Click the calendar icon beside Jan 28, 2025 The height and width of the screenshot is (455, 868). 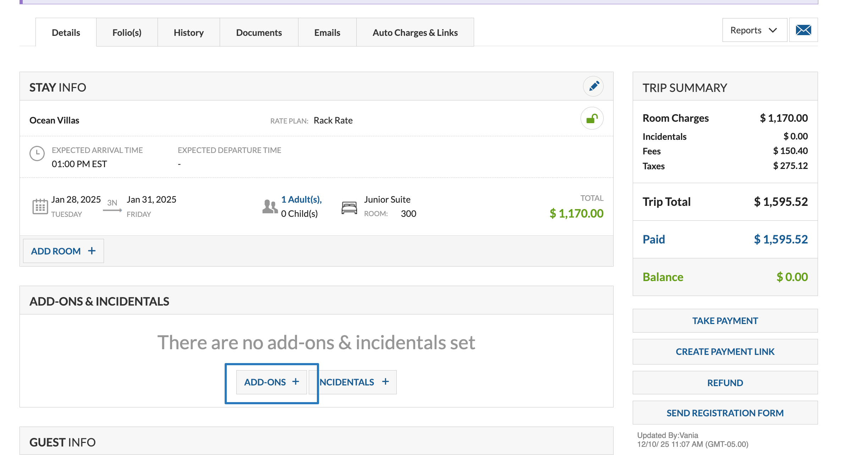point(40,206)
